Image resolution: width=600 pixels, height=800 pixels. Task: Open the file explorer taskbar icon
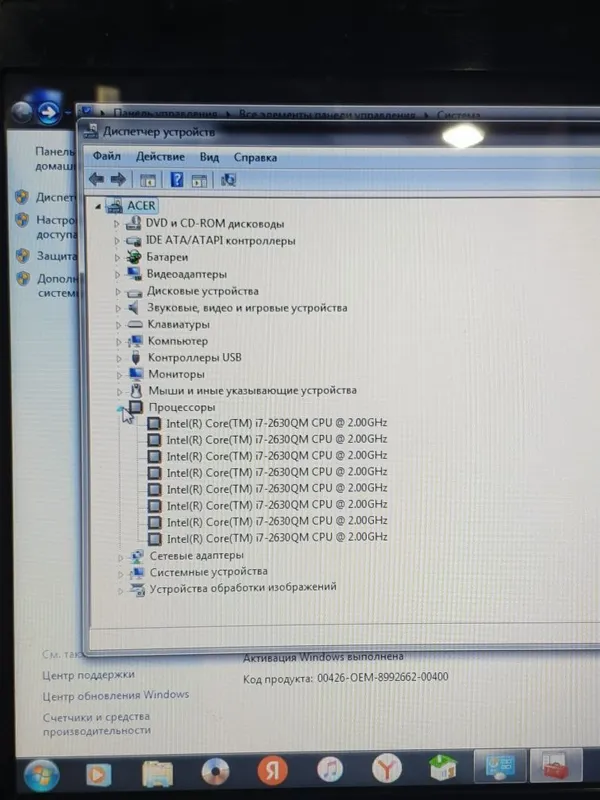pyautogui.click(x=157, y=774)
